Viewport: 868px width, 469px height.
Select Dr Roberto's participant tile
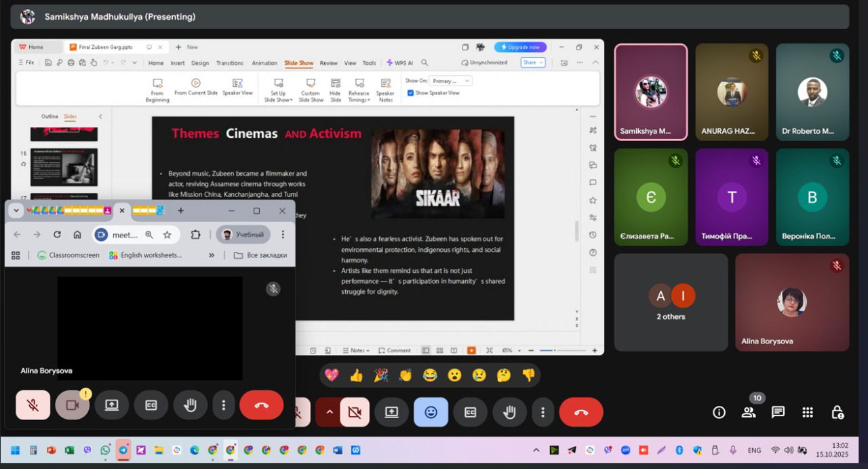tap(812, 92)
